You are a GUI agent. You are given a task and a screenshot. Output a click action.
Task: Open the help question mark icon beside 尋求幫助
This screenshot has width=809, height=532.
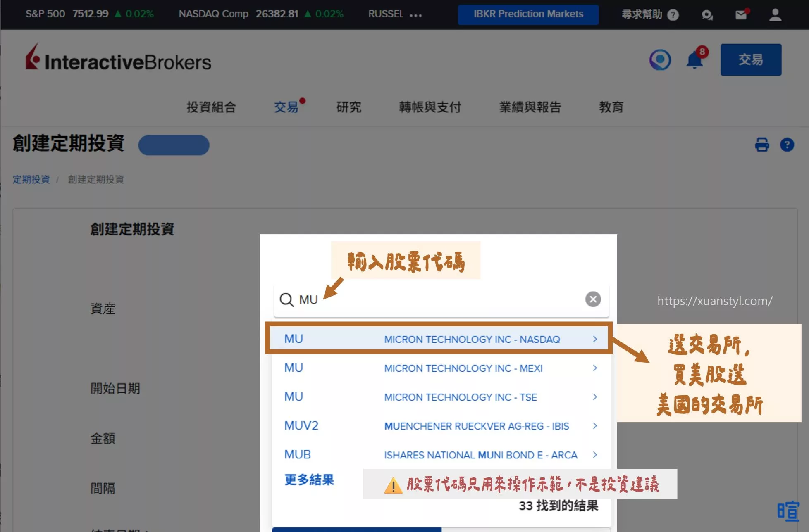pos(673,15)
